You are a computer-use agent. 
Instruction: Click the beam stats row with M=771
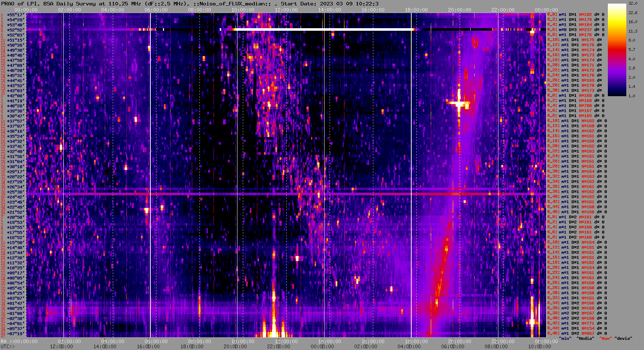pyautogui.click(x=577, y=323)
